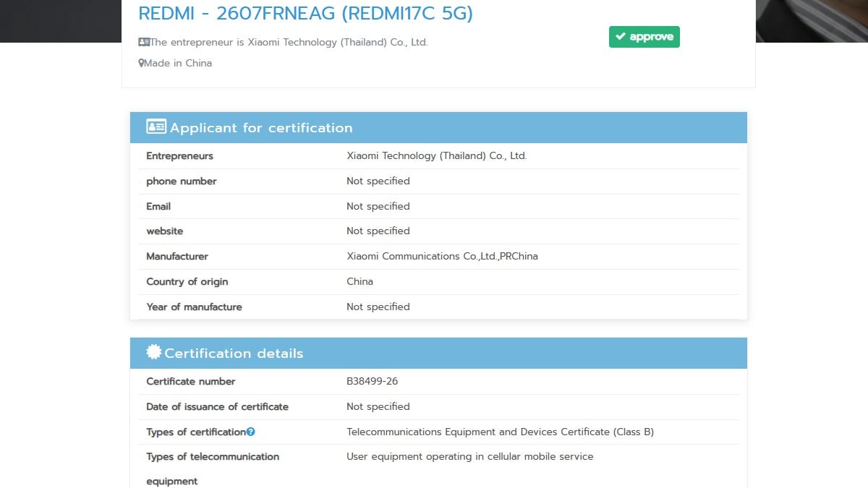Select the Date of issuance value Not specified

click(378, 406)
